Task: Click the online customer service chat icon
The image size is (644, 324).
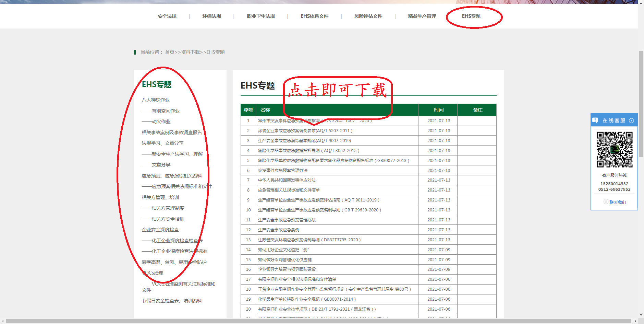Action: 595,120
